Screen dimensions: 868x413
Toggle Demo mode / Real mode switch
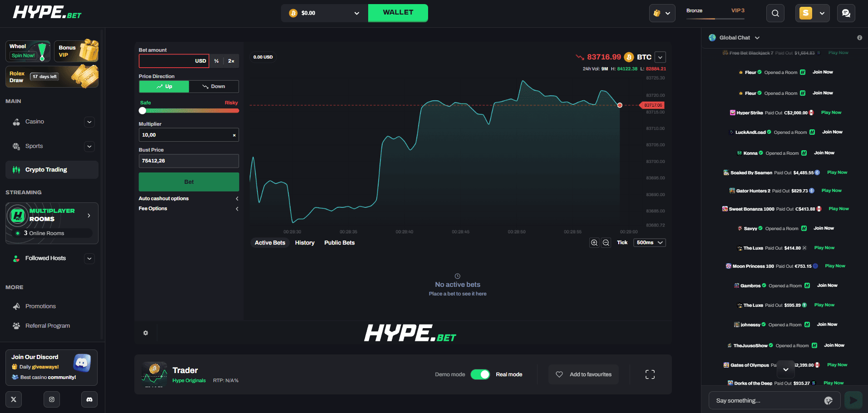coord(480,374)
